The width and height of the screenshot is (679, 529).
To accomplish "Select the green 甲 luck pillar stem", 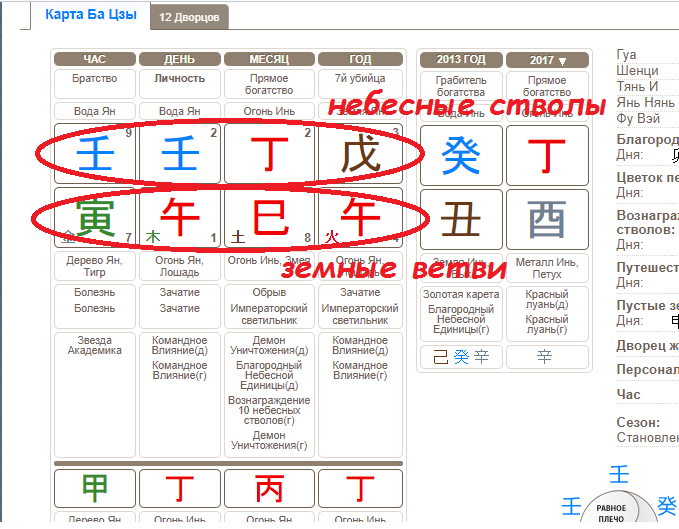I will [95, 488].
